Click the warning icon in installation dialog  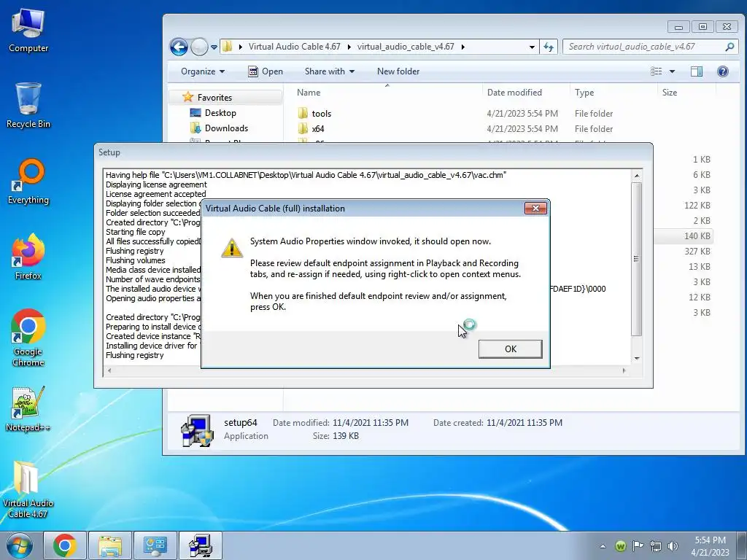231,248
